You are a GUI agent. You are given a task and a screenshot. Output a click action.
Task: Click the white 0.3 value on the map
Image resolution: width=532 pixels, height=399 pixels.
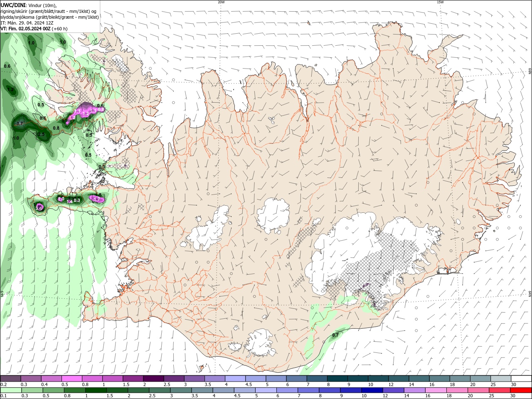77,200
